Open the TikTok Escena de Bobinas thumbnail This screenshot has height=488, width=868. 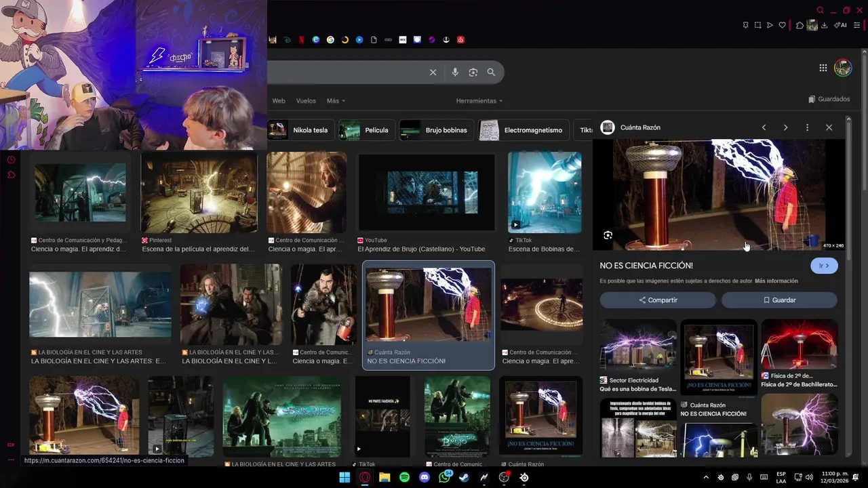545,192
